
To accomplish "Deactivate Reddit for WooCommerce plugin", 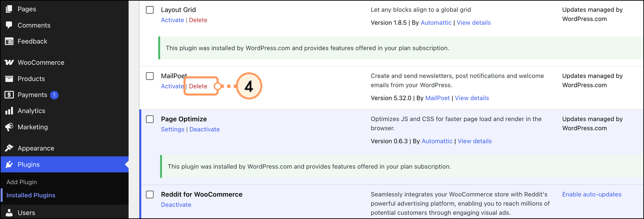I will pyautogui.click(x=176, y=205).
